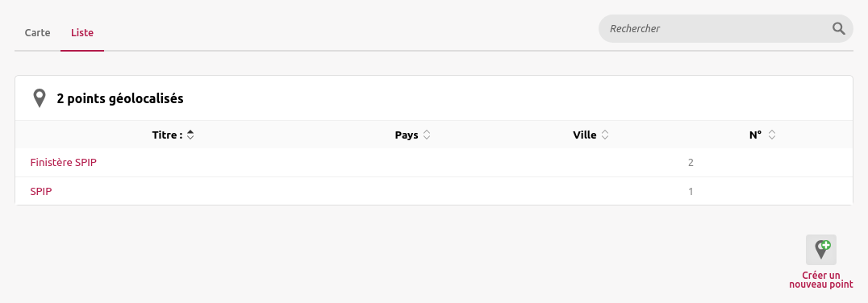This screenshot has width=868, height=303.
Task: Sort by the Ville column label
Action: [585, 135]
